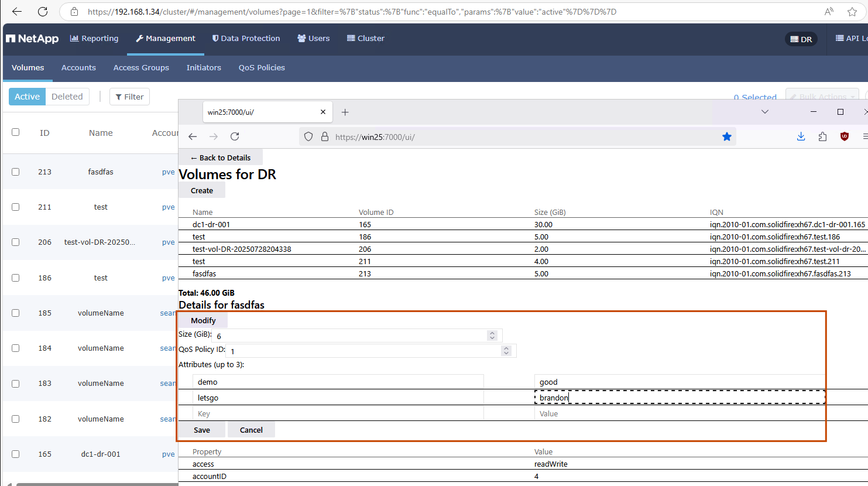Tick checkbox for volume 211 test
Image resolution: width=868 pixels, height=486 pixels.
tap(16, 207)
